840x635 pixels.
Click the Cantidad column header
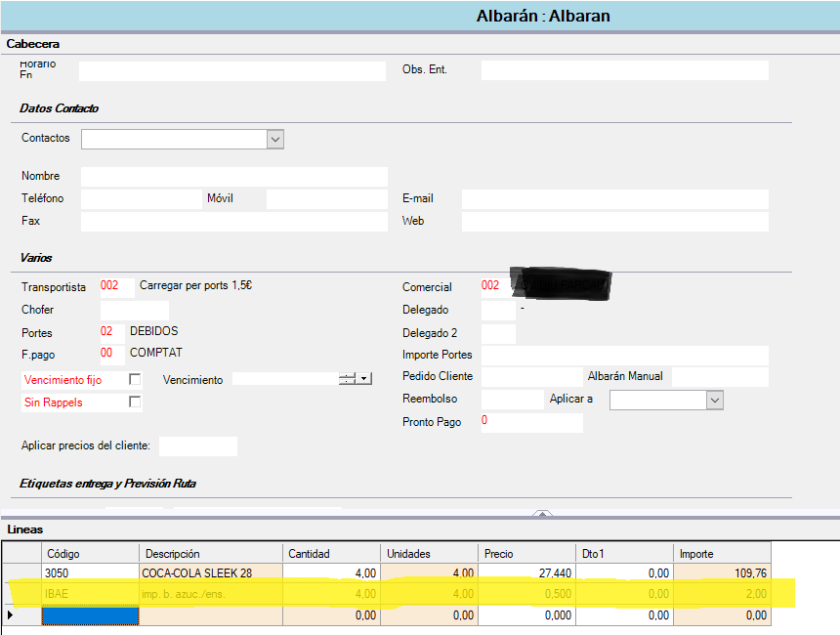[x=332, y=553]
